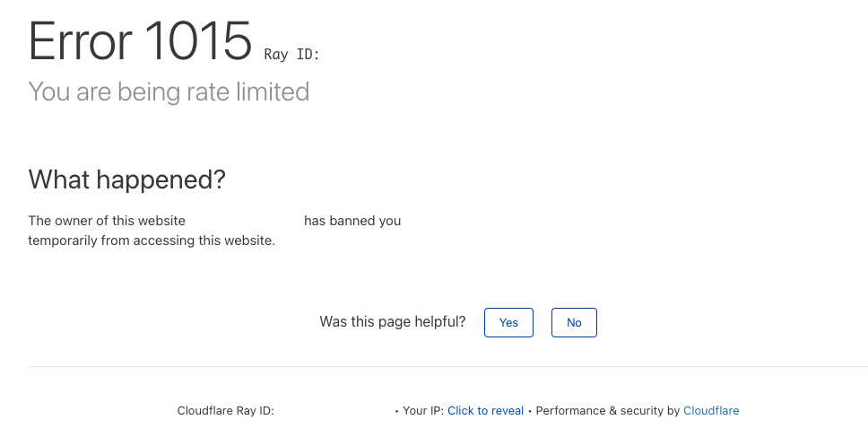Click the has banned you text
The image size is (868, 446).
point(352,221)
